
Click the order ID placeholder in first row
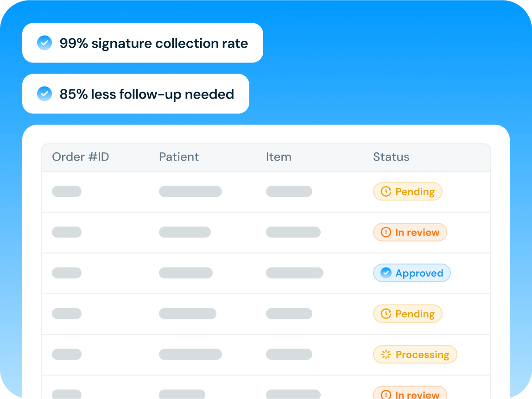click(x=67, y=192)
